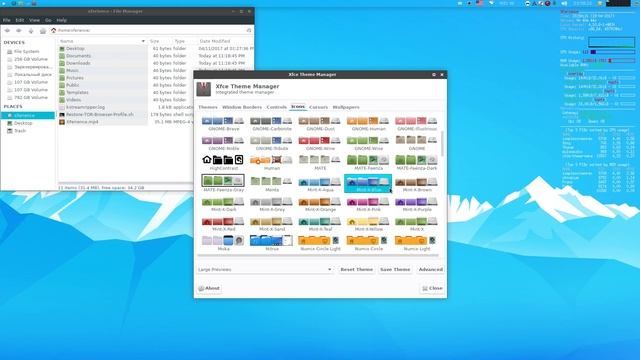Open the Controls tab

click(276, 107)
